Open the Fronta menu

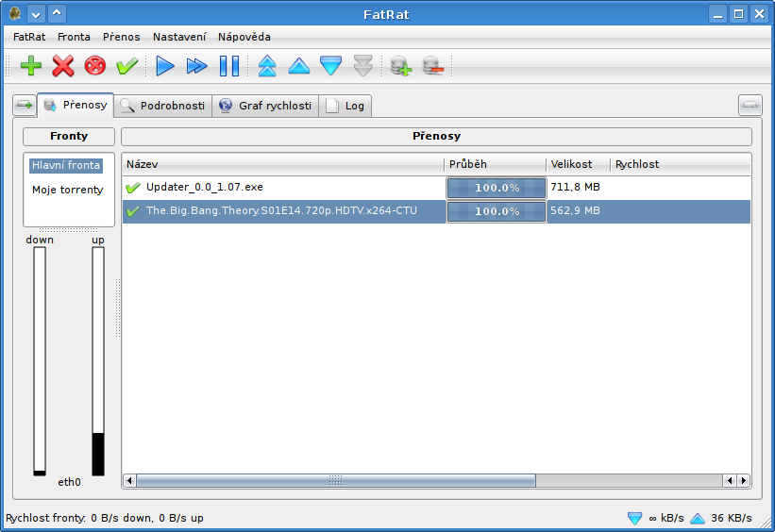point(74,37)
